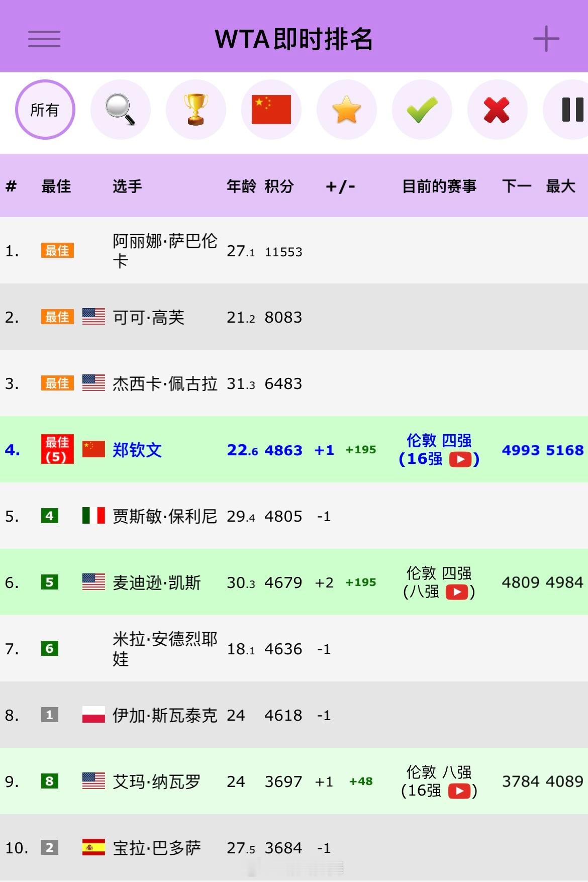Select the 所有 filter

45,110
